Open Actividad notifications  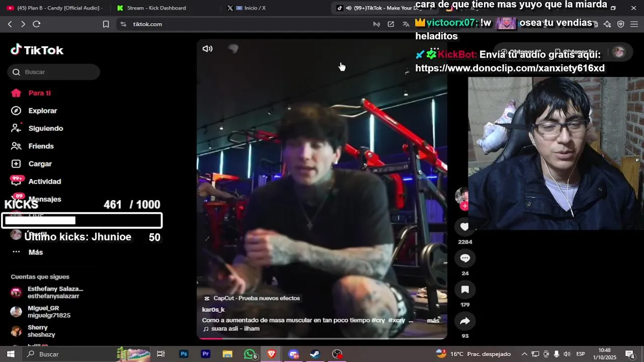click(x=36, y=182)
